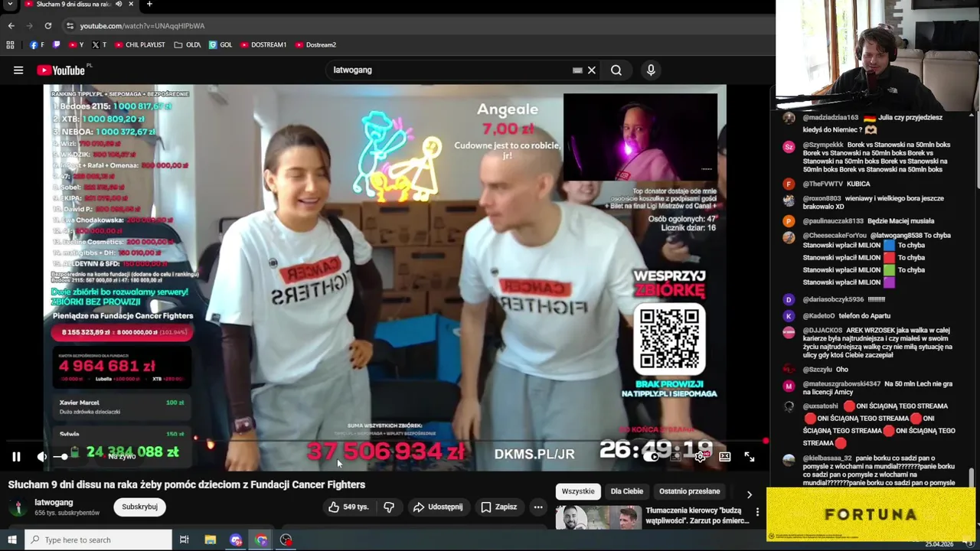Screen dimensions: 980x551
Task: Subscribe with the Subskrybuj button
Action: (x=139, y=507)
